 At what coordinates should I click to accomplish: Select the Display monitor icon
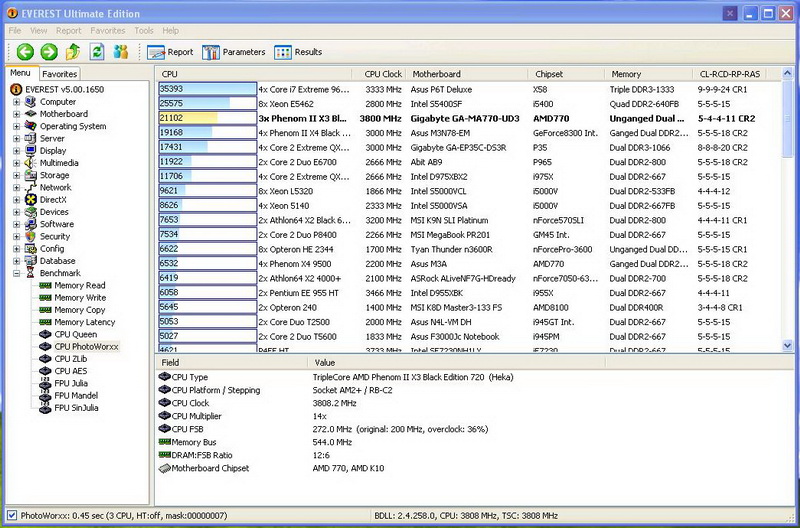click(31, 150)
